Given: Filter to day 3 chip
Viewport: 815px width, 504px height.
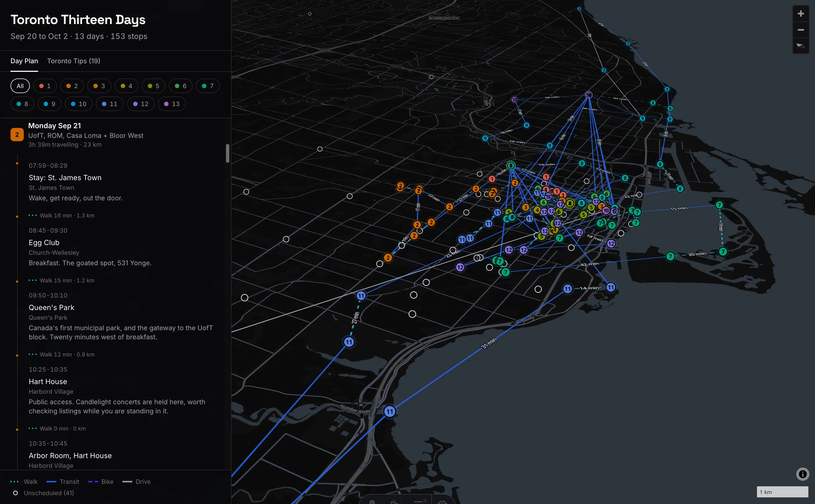Looking at the screenshot, I should pyautogui.click(x=99, y=86).
